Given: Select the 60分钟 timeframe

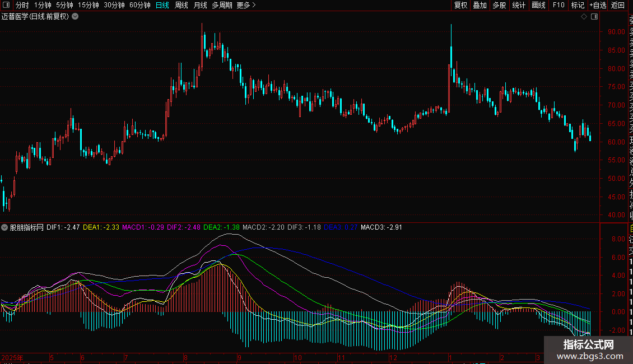Looking at the screenshot, I should click(139, 6).
